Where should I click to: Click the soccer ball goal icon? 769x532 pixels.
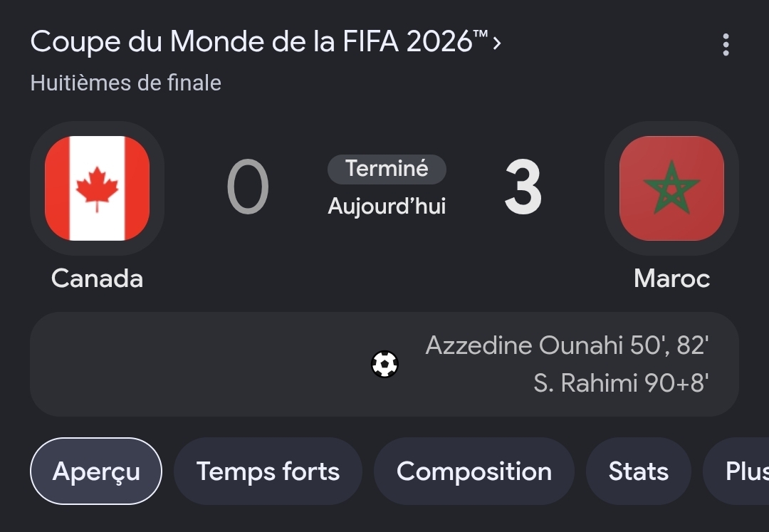point(384,365)
